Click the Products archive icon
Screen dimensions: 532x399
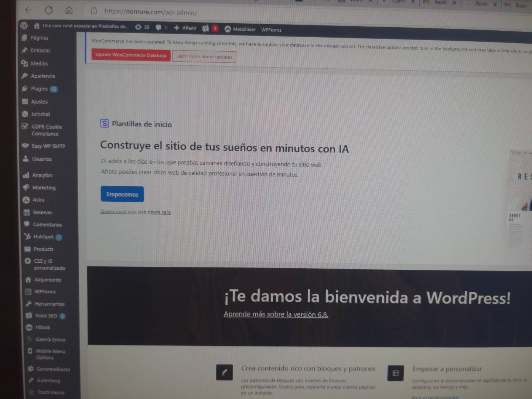pos(27,249)
